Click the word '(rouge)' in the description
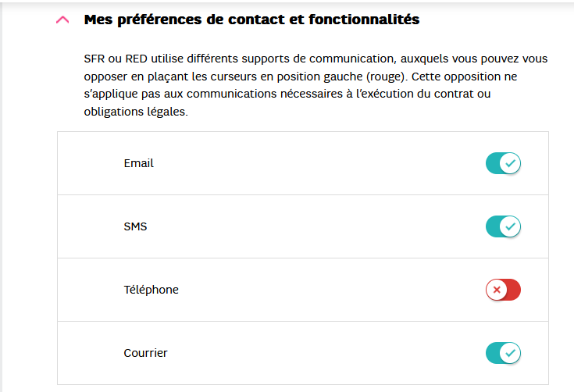Image resolution: width=574 pixels, height=392 pixels. 386,77
